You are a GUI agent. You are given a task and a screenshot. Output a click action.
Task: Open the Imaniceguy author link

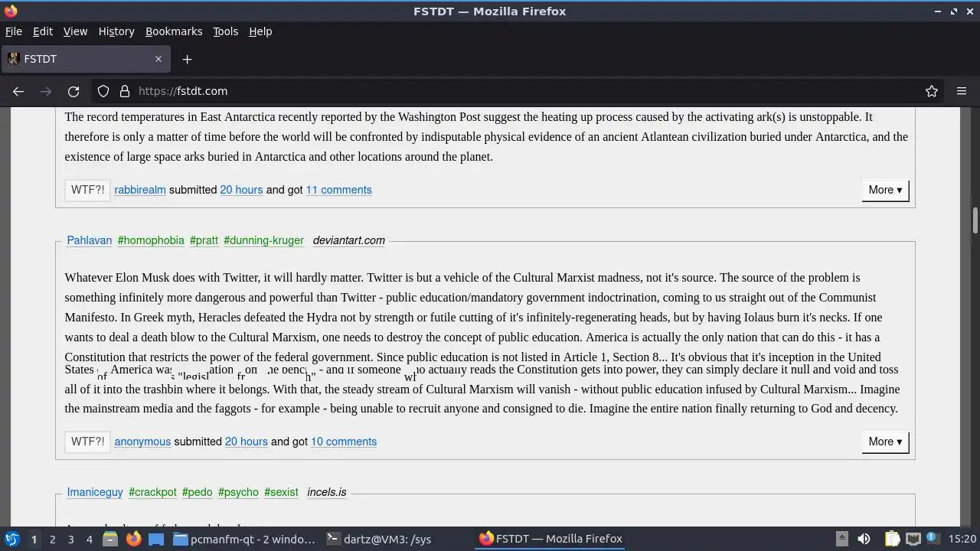[x=95, y=492]
